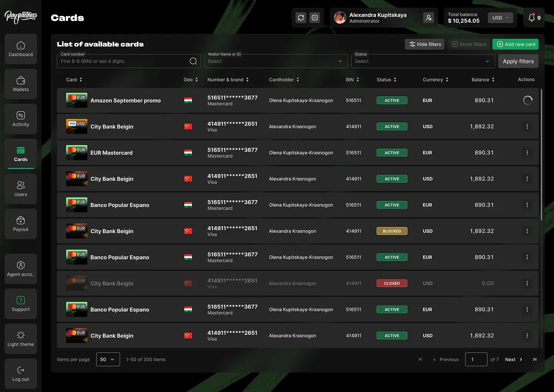This screenshot has height=392, width=554.
Task: Expand the Wallet Name or ID dropdown
Action: point(276,61)
